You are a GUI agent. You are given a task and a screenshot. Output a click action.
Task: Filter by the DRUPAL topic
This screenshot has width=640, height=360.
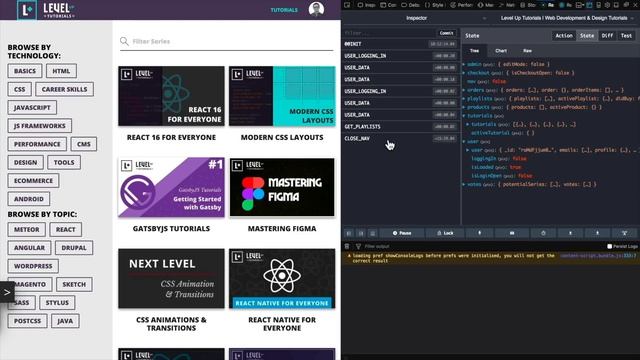[74, 248]
